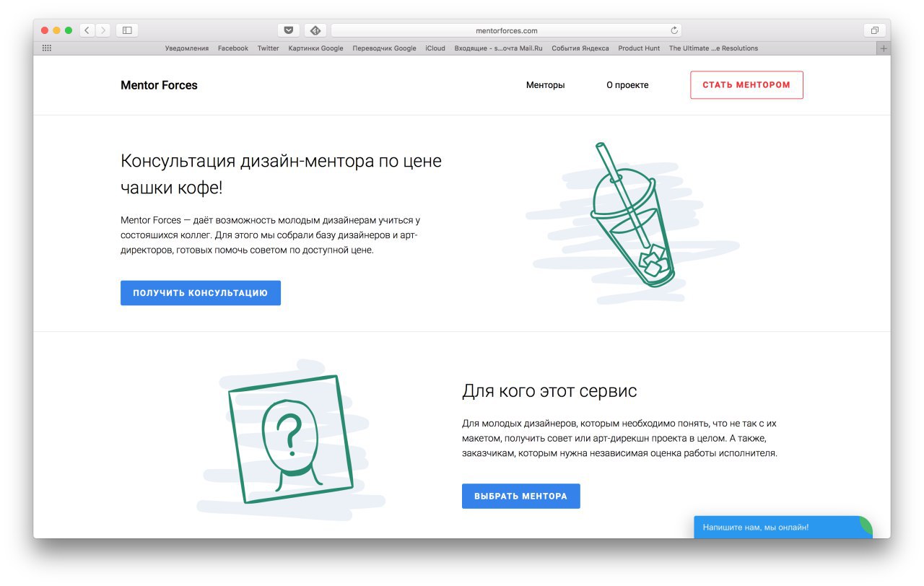
Task: Click the mentorforces.com address bar
Action: click(506, 30)
